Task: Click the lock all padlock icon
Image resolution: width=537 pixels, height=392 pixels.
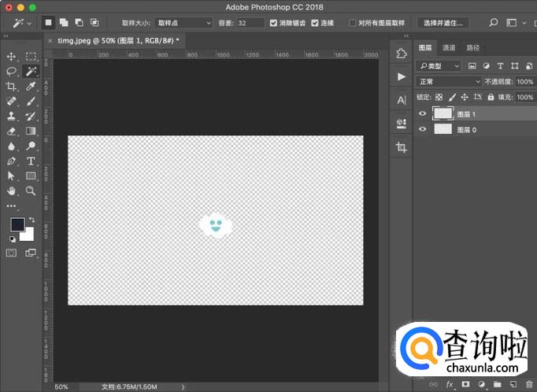Action: 491,98
